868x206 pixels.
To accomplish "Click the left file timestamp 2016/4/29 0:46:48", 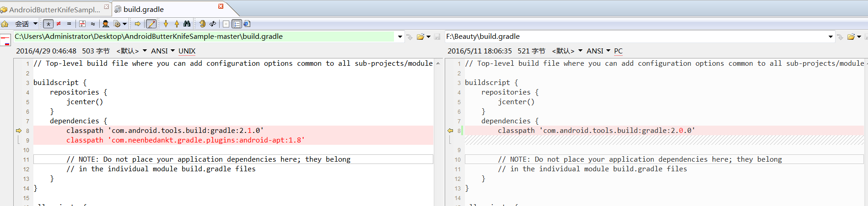I will point(46,51).
